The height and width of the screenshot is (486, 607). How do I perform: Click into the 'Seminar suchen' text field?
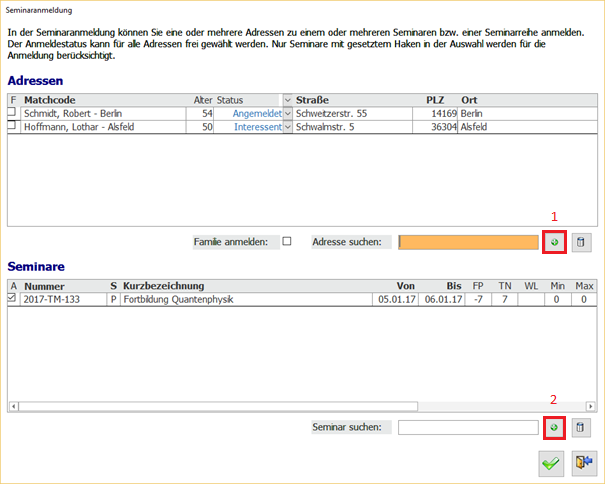468,427
